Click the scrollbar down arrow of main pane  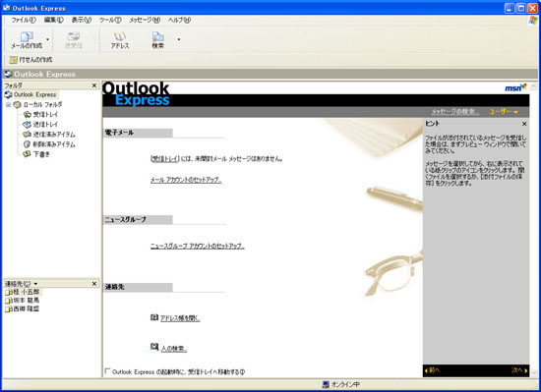tap(534, 373)
